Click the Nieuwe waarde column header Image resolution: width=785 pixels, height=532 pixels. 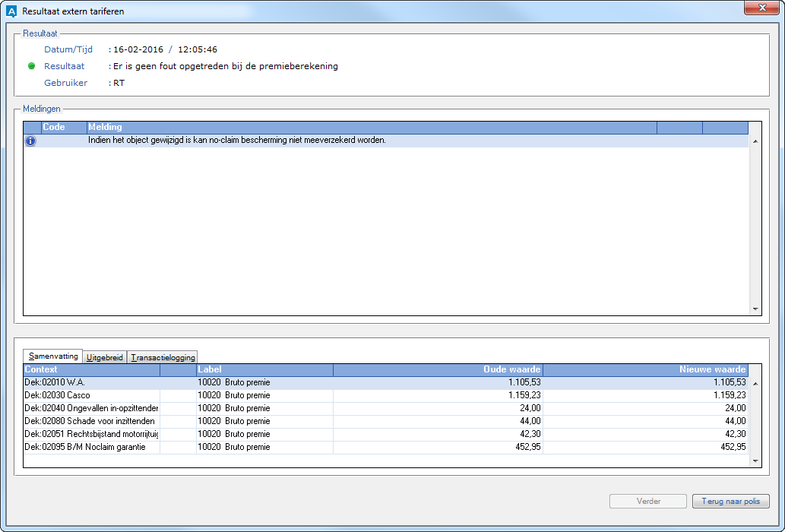(x=646, y=370)
